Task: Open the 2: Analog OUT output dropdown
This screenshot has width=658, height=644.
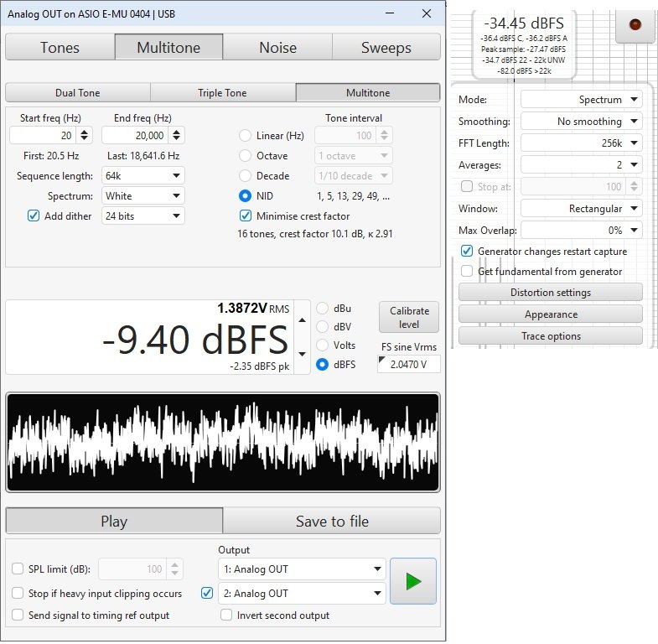Action: pyautogui.click(x=302, y=593)
